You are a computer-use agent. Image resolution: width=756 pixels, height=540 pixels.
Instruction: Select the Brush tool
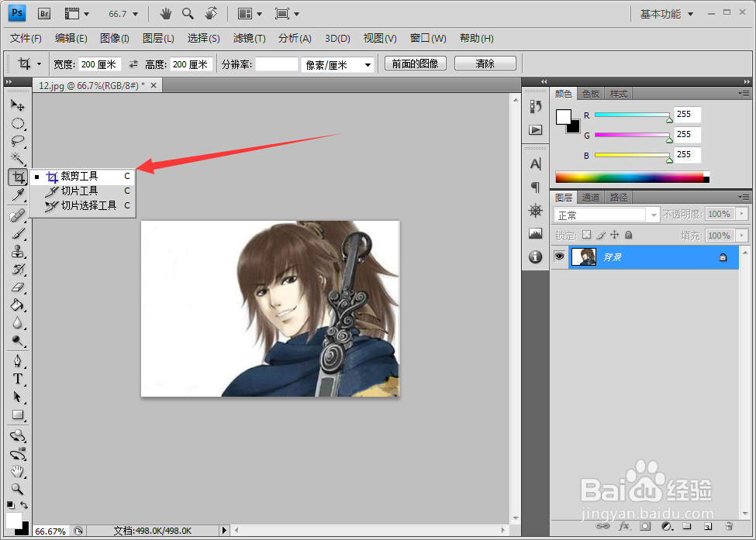(18, 234)
